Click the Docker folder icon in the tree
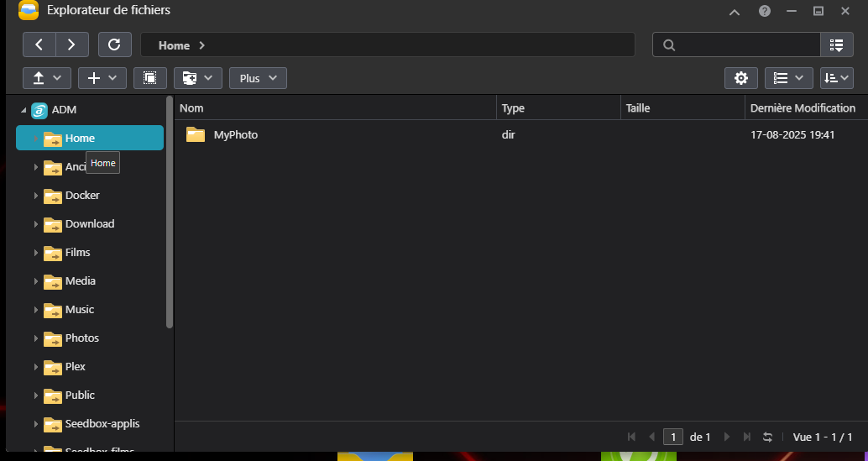Image resolution: width=868 pixels, height=461 pixels. [53, 196]
